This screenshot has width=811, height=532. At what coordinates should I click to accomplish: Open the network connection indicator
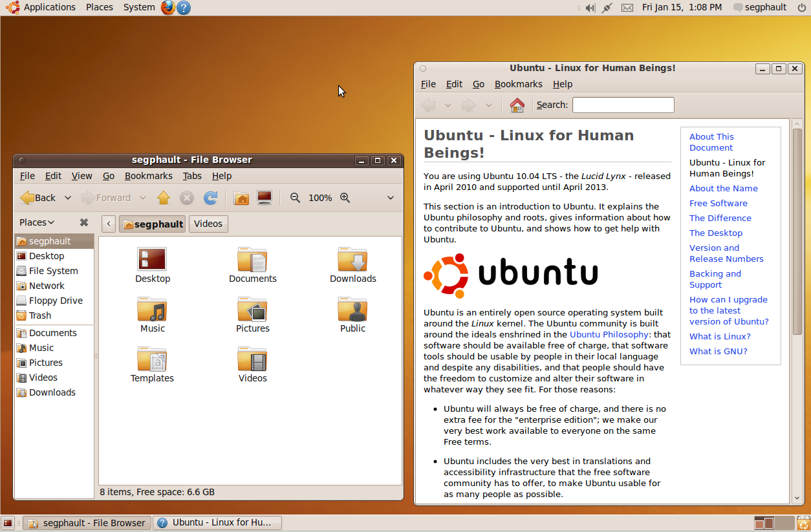click(607, 8)
